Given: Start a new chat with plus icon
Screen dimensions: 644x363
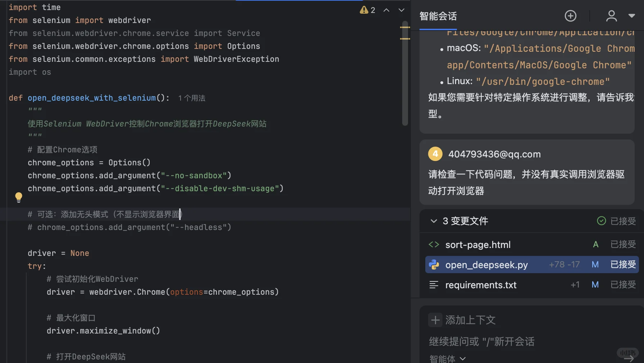Looking at the screenshot, I should click(570, 16).
